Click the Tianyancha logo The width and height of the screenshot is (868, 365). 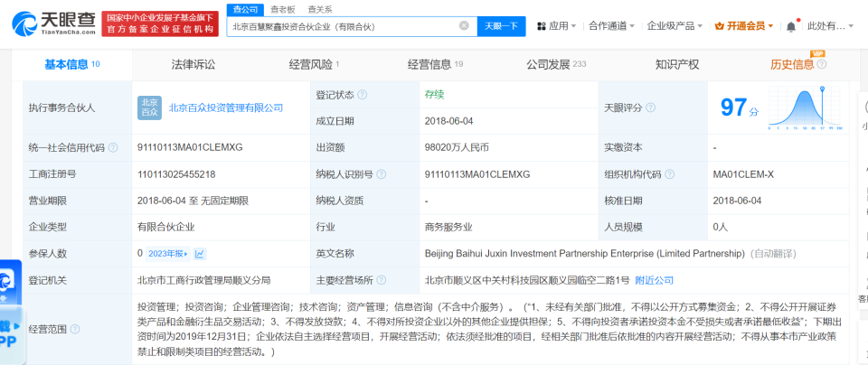[x=53, y=24]
